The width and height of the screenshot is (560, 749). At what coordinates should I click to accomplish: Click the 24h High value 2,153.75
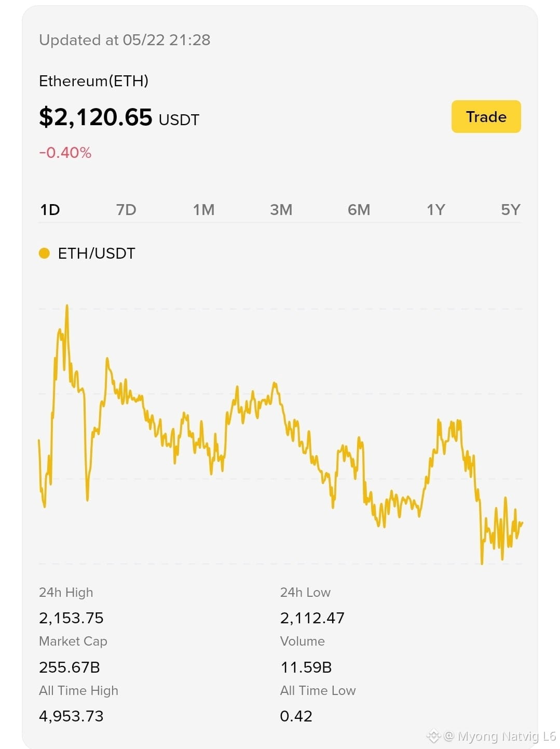pos(71,618)
